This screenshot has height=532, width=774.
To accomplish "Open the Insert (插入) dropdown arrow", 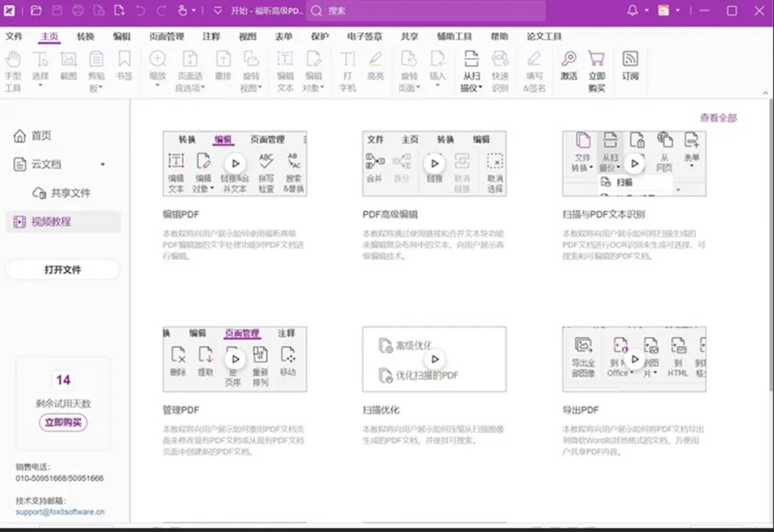I will point(437,86).
